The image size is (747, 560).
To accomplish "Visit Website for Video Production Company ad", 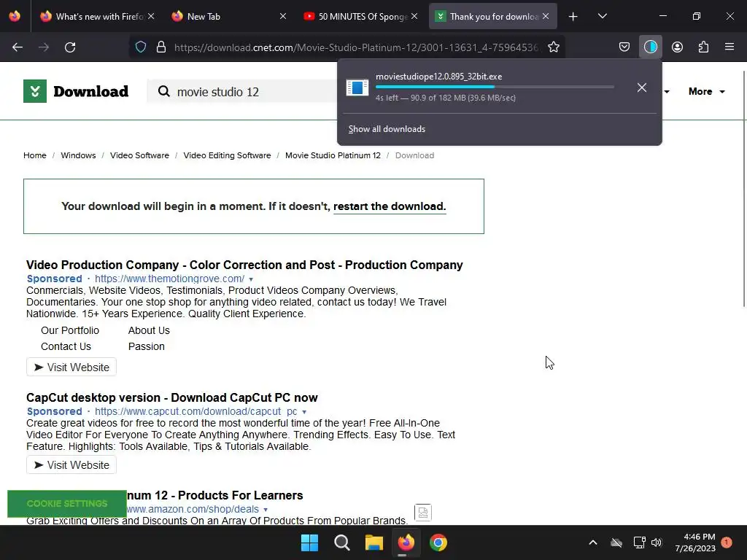I will tap(71, 367).
